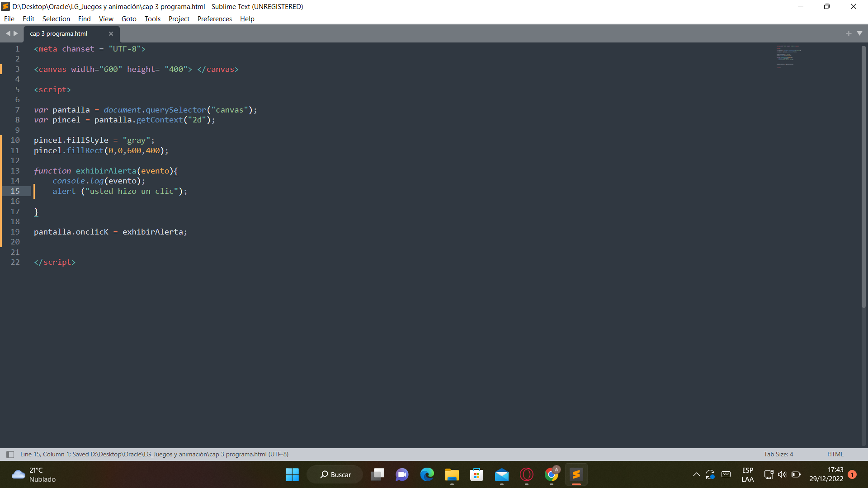Click the closing </script> tag

(55, 262)
